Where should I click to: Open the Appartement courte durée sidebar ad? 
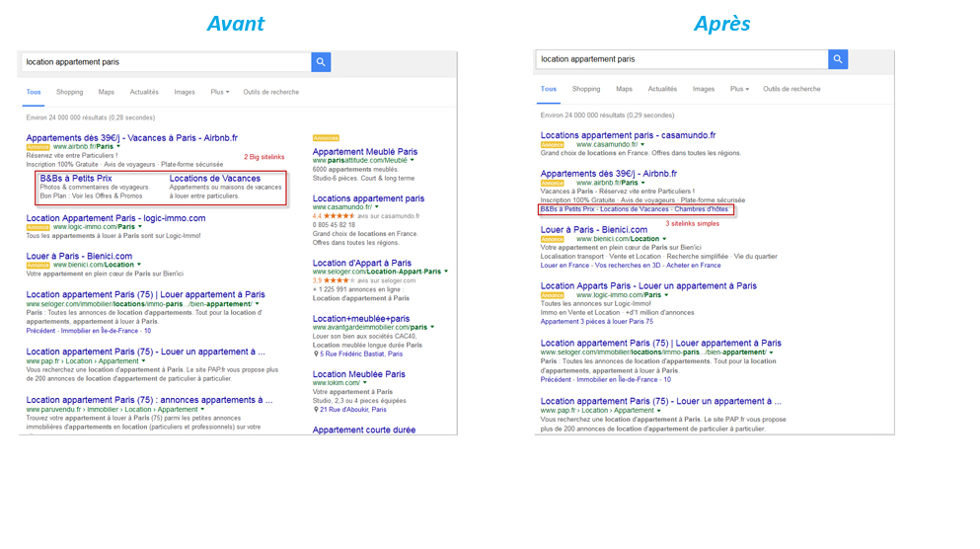tap(364, 430)
